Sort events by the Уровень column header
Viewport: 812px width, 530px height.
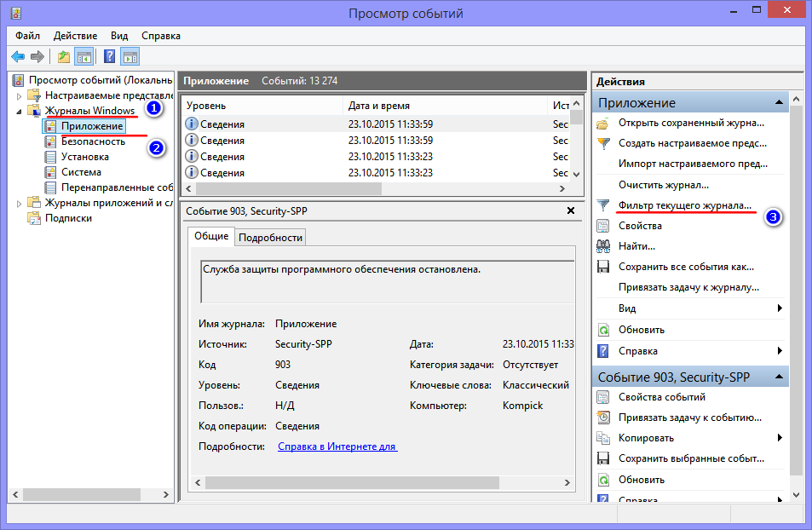pos(262,106)
